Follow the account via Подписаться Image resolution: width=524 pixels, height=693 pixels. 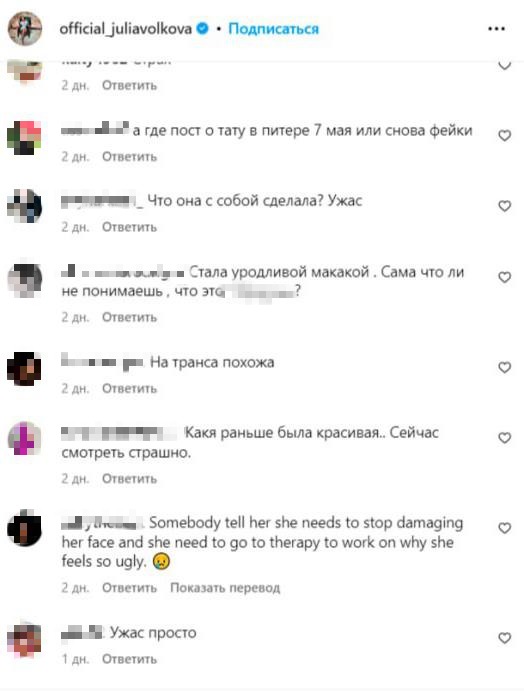tap(273, 29)
